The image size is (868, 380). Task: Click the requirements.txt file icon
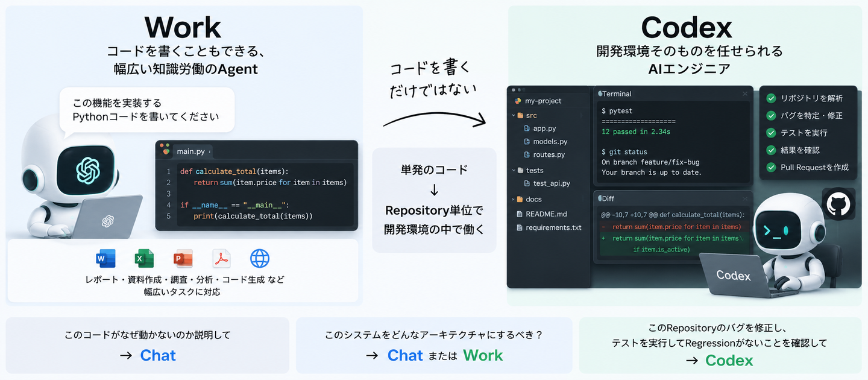coord(520,227)
